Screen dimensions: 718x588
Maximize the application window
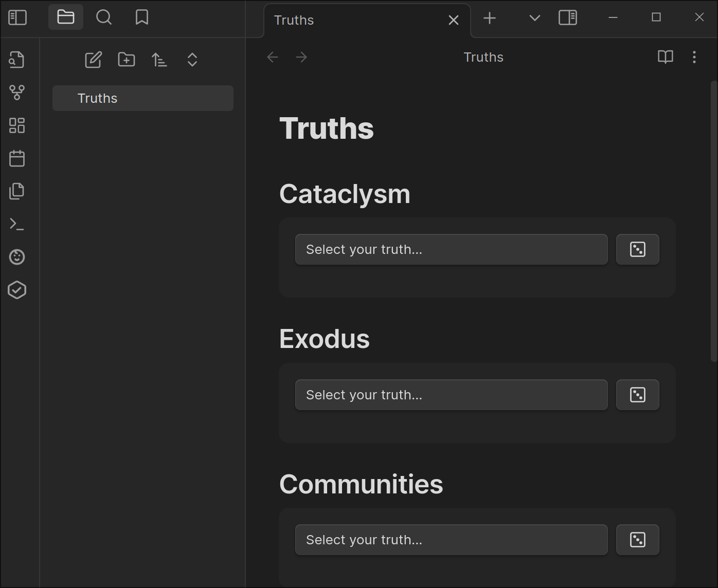[656, 17]
